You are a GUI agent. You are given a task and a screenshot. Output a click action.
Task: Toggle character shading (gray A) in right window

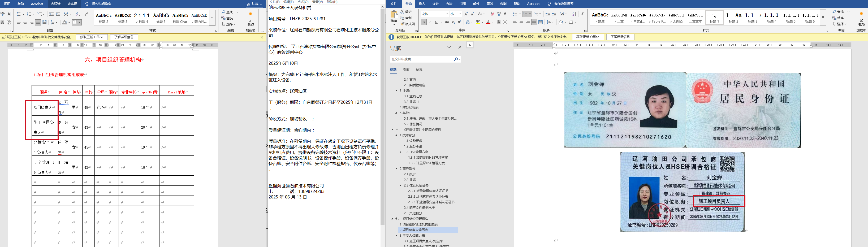pyautogui.click(x=499, y=22)
